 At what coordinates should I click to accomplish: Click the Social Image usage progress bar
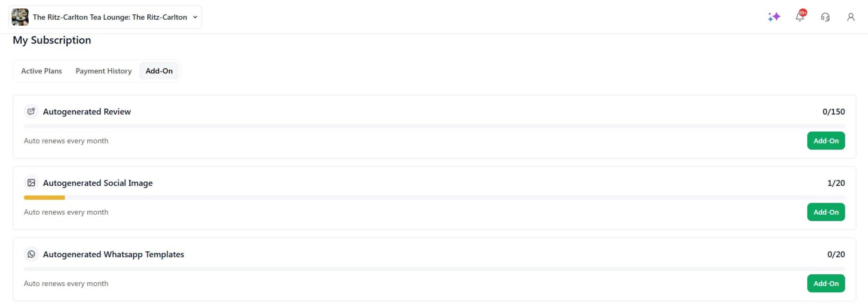(434, 198)
